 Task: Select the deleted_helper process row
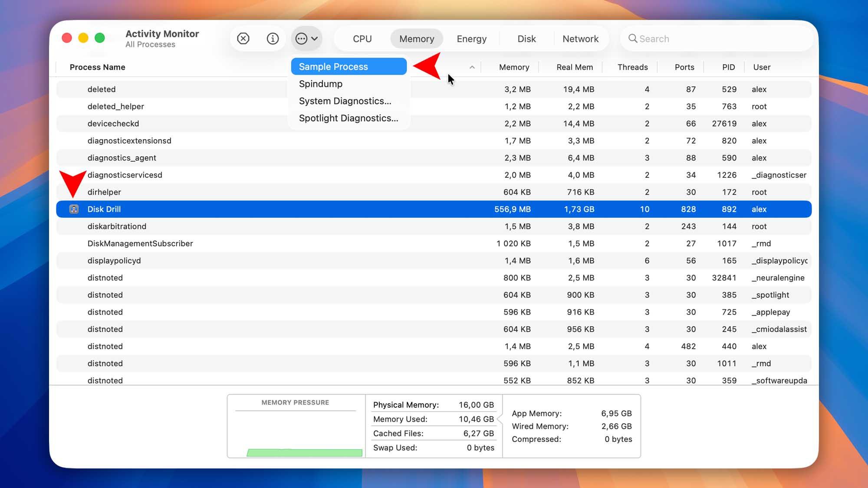pos(434,106)
